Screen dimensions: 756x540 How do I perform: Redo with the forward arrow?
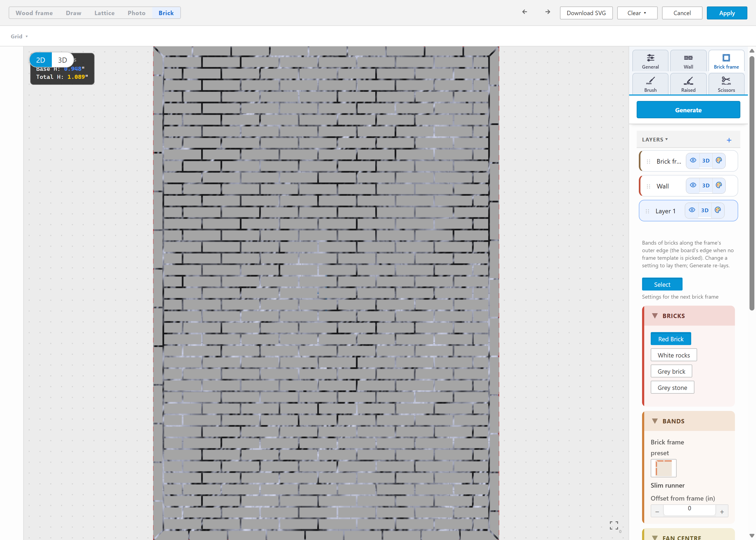point(548,12)
